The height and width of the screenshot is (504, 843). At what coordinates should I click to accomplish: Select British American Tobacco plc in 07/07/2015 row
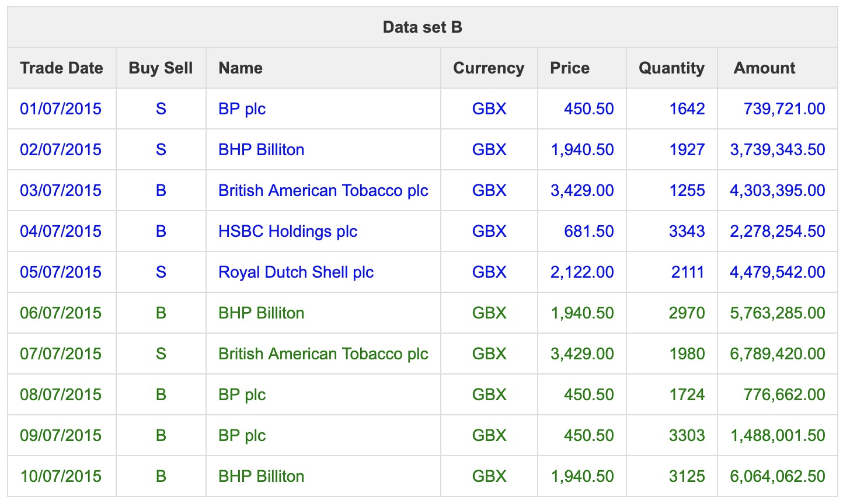(323, 354)
